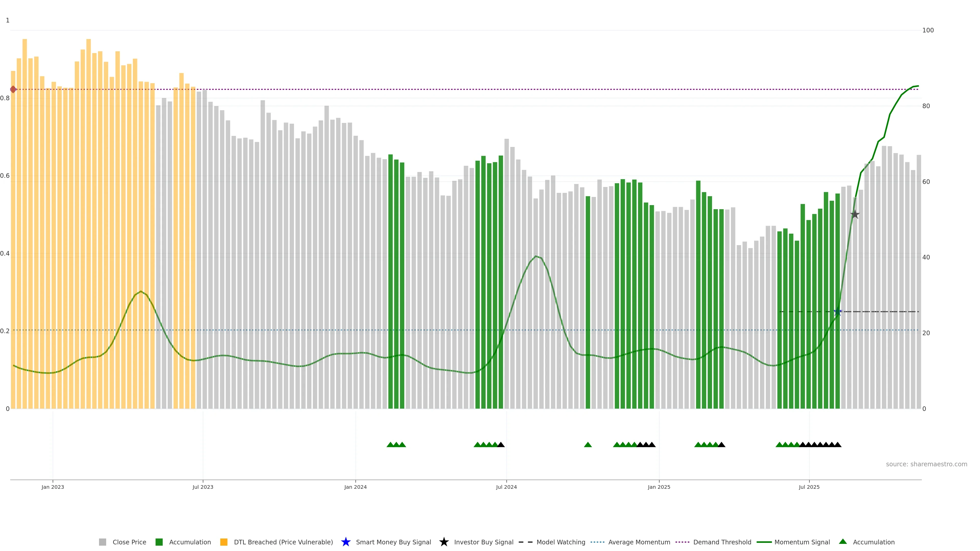The image size is (980, 551).
Task: Click the orange DTL Breached color swatch
Action: coord(224,542)
